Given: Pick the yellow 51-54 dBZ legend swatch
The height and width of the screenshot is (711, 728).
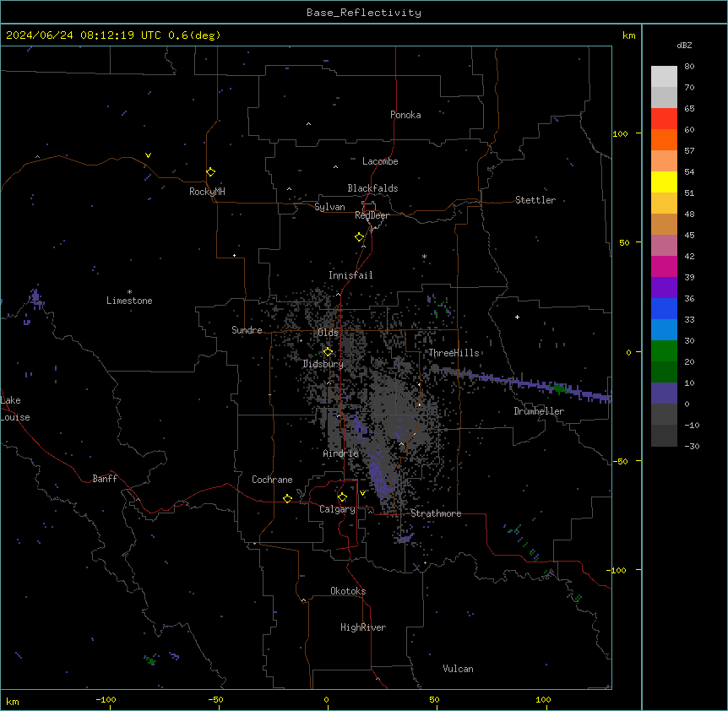Looking at the screenshot, I should pyautogui.click(x=664, y=182).
